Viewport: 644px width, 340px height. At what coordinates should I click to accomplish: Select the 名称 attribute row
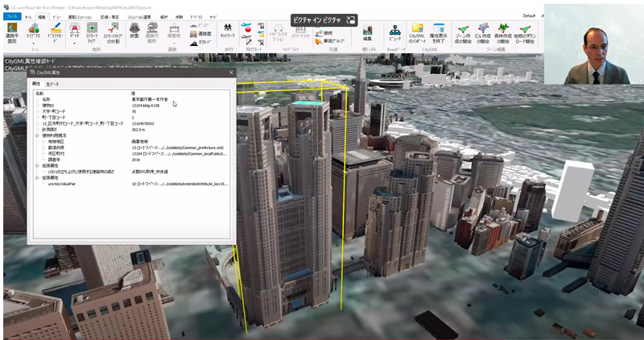click(48, 99)
